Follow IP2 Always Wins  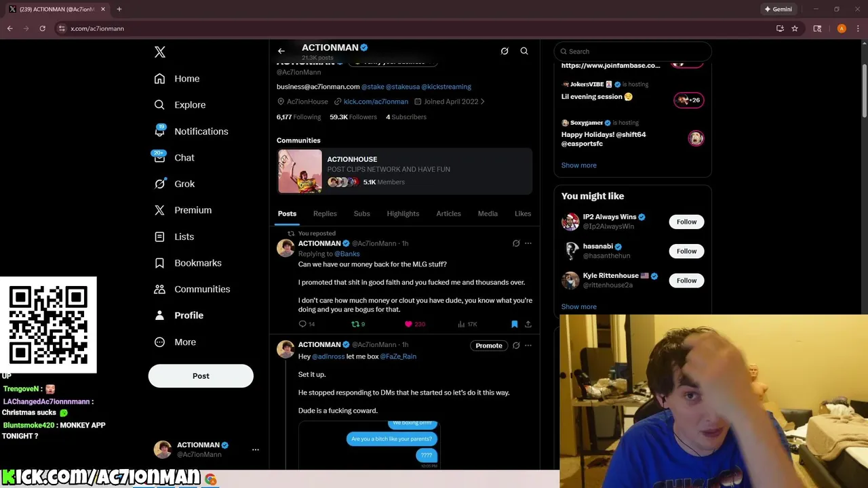pyautogui.click(x=686, y=222)
